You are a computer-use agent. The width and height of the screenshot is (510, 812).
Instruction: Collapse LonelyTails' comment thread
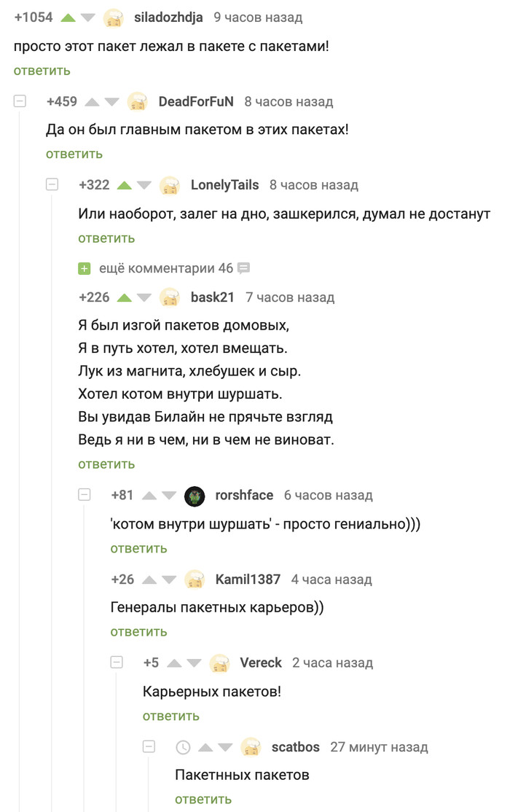pyautogui.click(x=52, y=184)
